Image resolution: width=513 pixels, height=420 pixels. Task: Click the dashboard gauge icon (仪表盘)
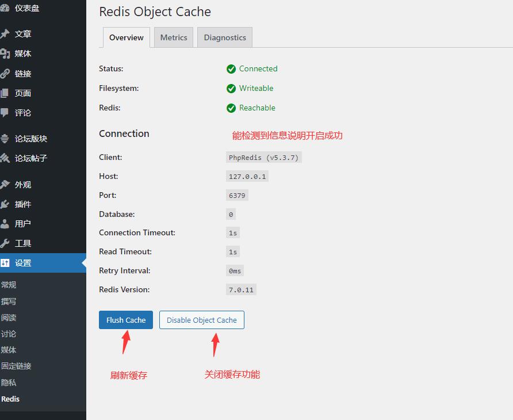[x=5, y=8]
